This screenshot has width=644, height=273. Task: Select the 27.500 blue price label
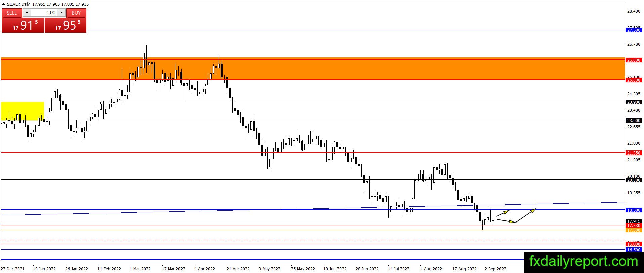(x=634, y=30)
